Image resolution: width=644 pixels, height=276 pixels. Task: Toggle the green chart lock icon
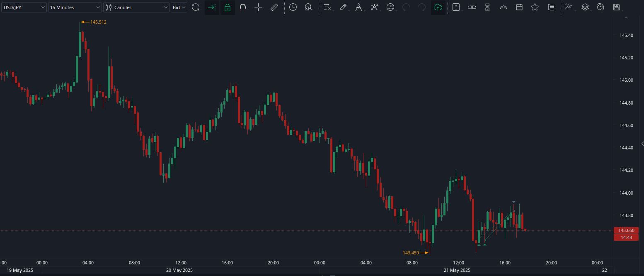[227, 7]
